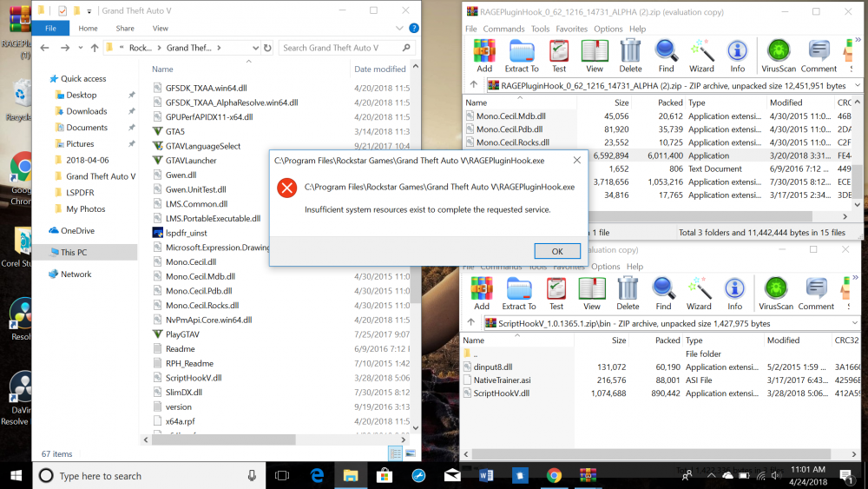Click Extract To in top WinRAR window

[x=522, y=56]
